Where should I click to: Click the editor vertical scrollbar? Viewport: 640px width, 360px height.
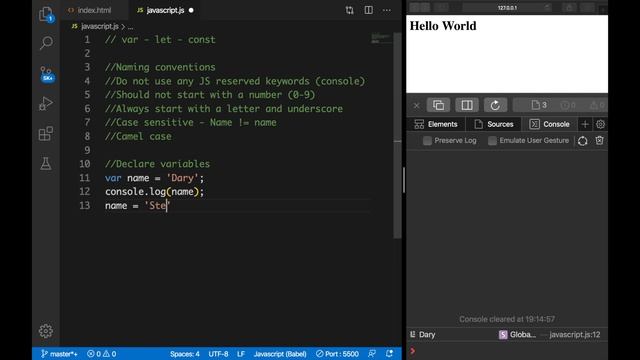point(397,135)
